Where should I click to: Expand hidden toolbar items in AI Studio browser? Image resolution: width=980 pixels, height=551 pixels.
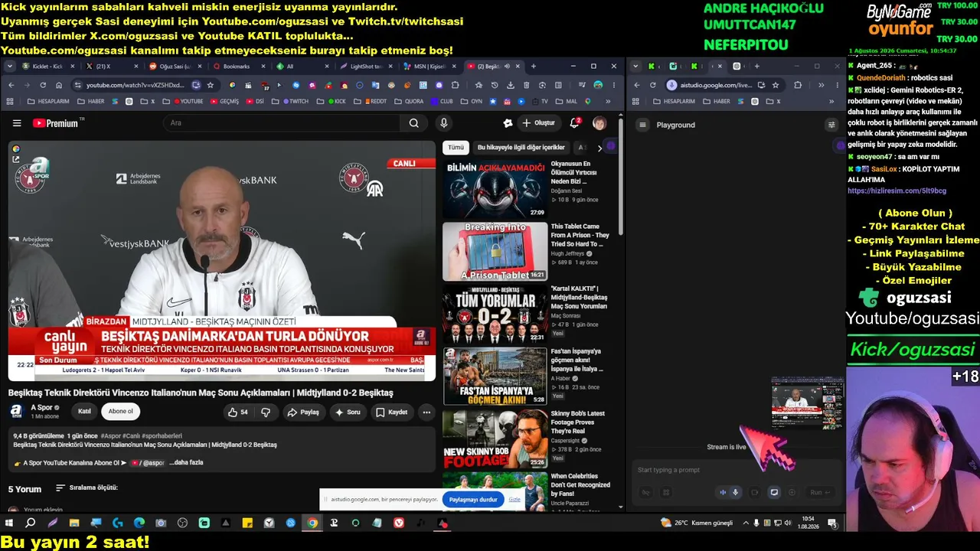[x=821, y=85]
